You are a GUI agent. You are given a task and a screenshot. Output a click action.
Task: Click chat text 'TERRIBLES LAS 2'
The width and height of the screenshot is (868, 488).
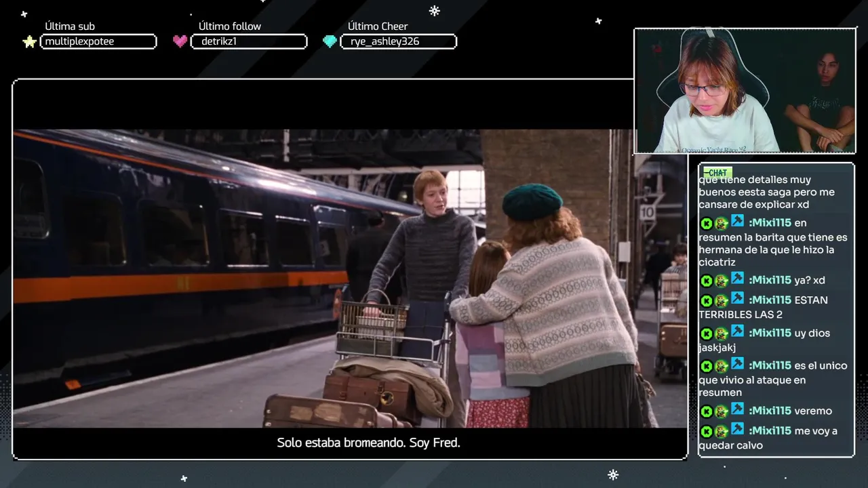741,314
